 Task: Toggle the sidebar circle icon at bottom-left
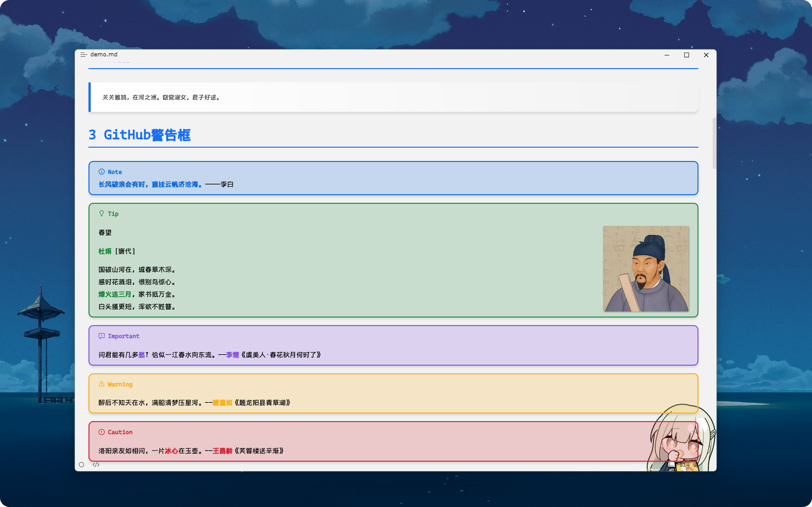coord(82,465)
